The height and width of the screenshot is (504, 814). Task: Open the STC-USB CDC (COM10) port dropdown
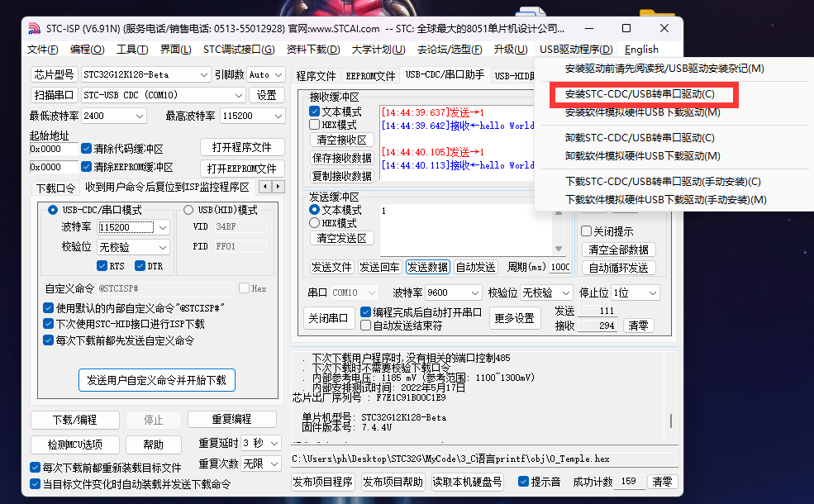(238, 95)
